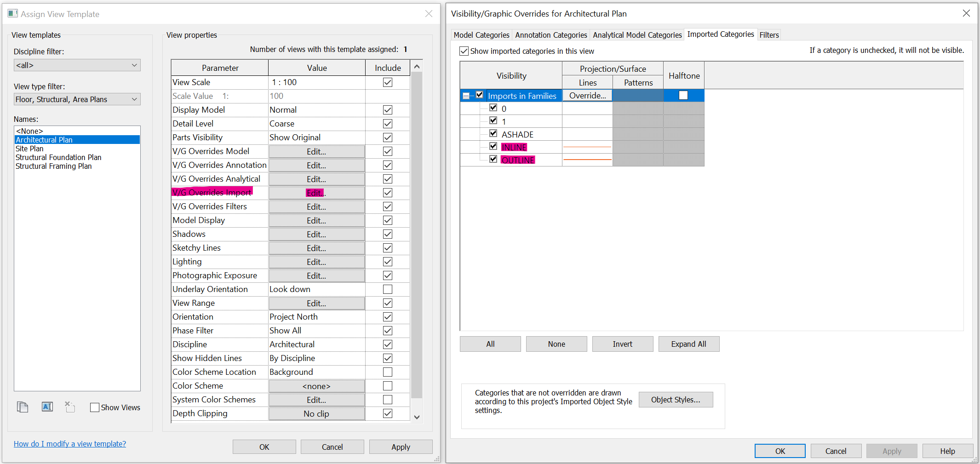Close the Assign View Template dialog
The image size is (980, 464).
tap(429, 14)
